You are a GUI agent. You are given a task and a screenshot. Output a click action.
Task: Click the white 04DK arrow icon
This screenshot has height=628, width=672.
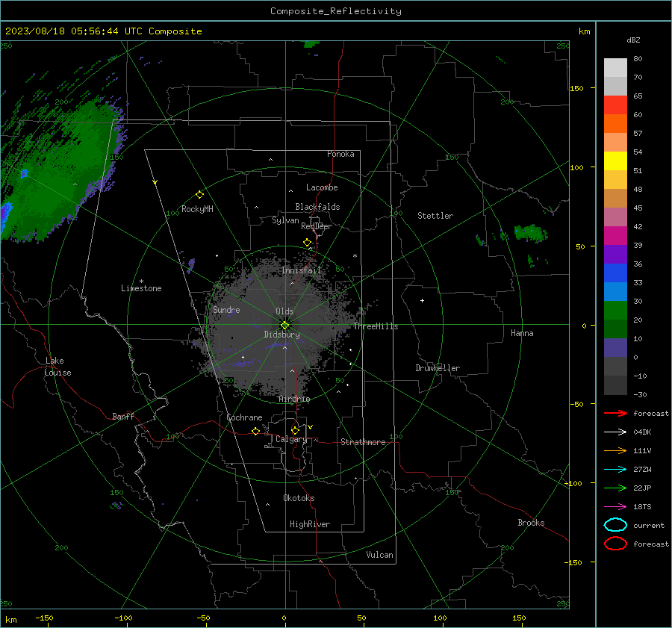click(x=615, y=432)
